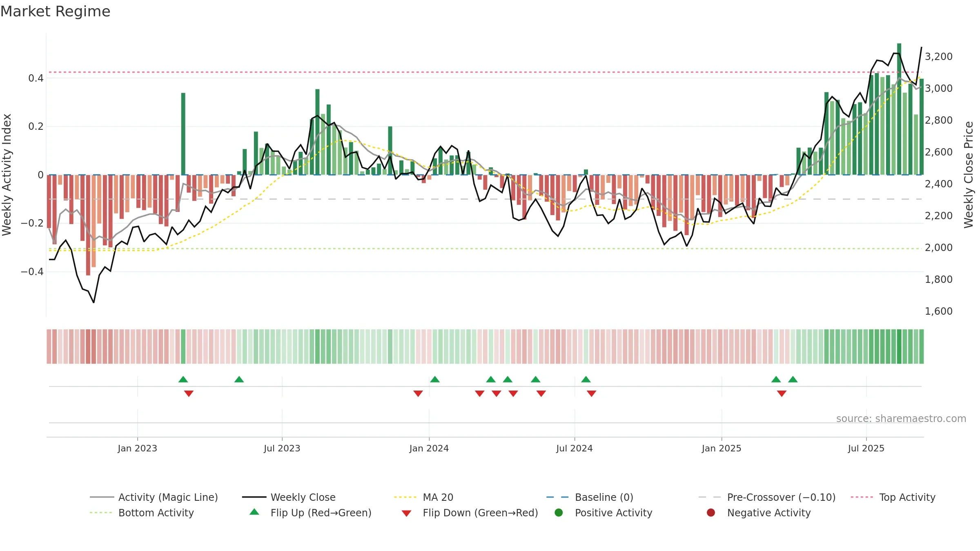Click the Weekly Close Price axis title
Screen dimensions: 980x551
(969, 175)
